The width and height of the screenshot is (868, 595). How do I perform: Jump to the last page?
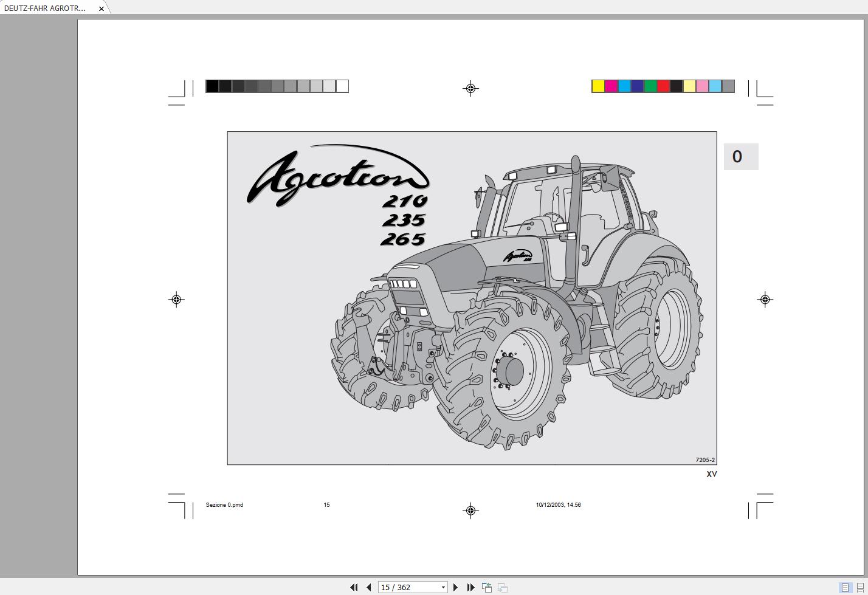pyautogui.click(x=470, y=587)
